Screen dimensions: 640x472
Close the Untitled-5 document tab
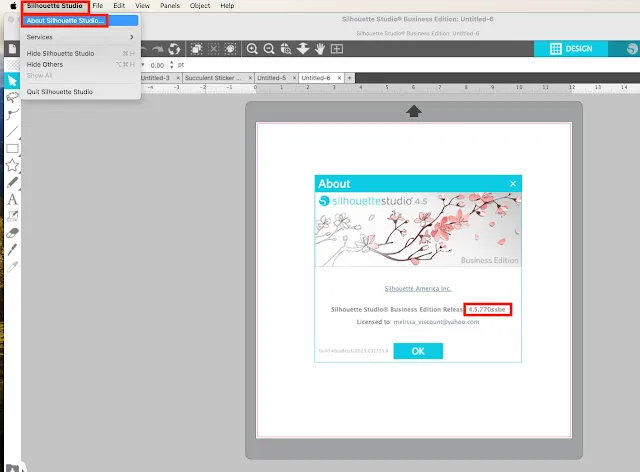click(x=294, y=78)
